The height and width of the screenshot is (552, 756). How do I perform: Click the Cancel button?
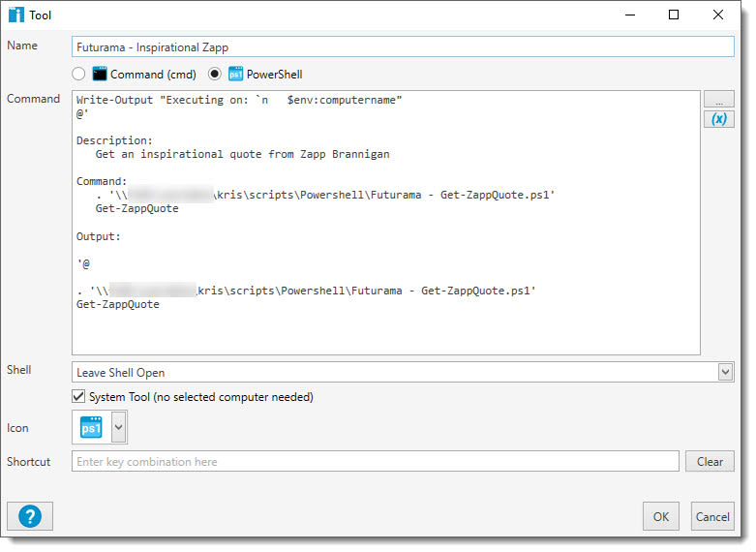712,516
